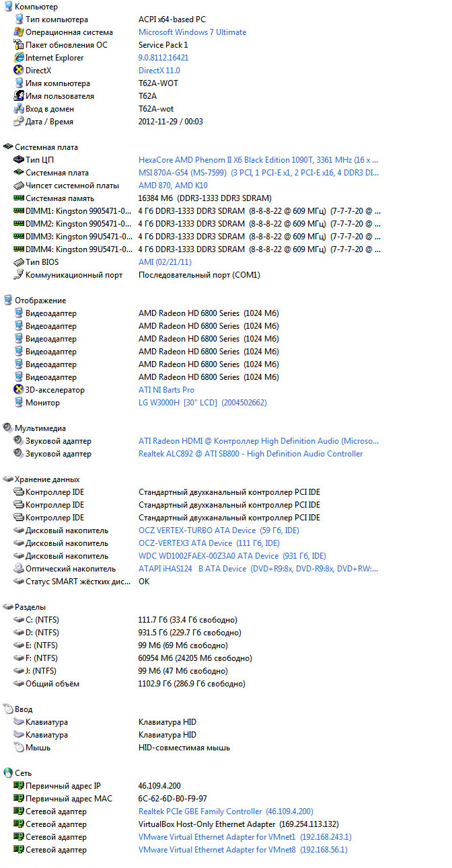Open the ATAPI iHAS124 B link

pos(258,569)
